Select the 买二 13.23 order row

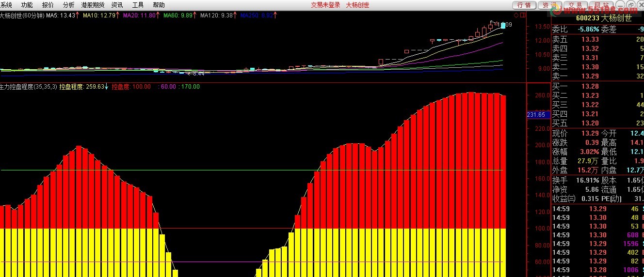tap(598, 95)
